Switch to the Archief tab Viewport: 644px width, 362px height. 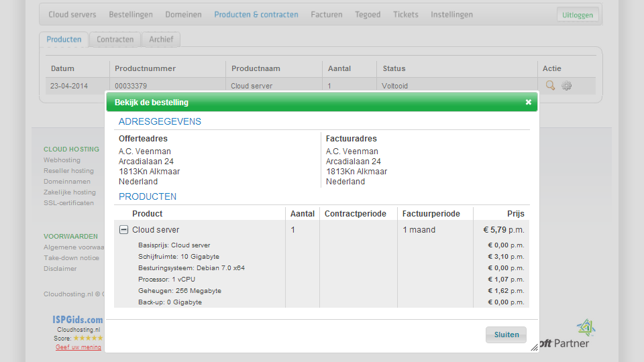point(161,40)
